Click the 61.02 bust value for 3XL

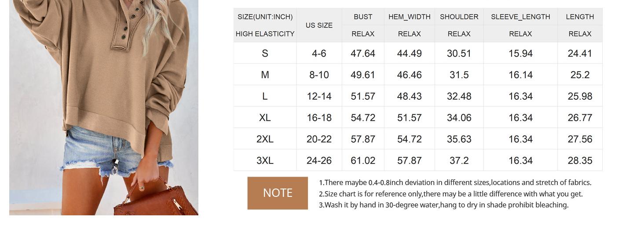tap(363, 160)
